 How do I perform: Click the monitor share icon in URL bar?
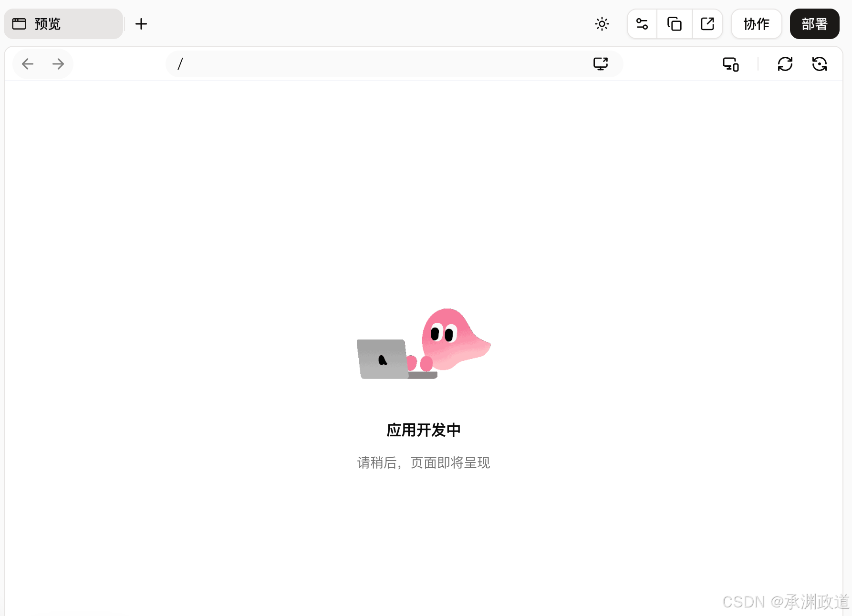[601, 64]
